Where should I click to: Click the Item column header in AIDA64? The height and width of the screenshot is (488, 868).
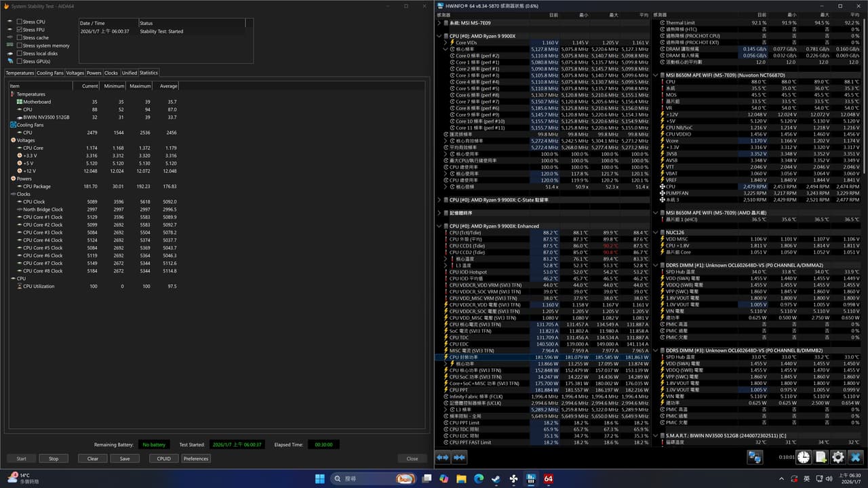40,86
